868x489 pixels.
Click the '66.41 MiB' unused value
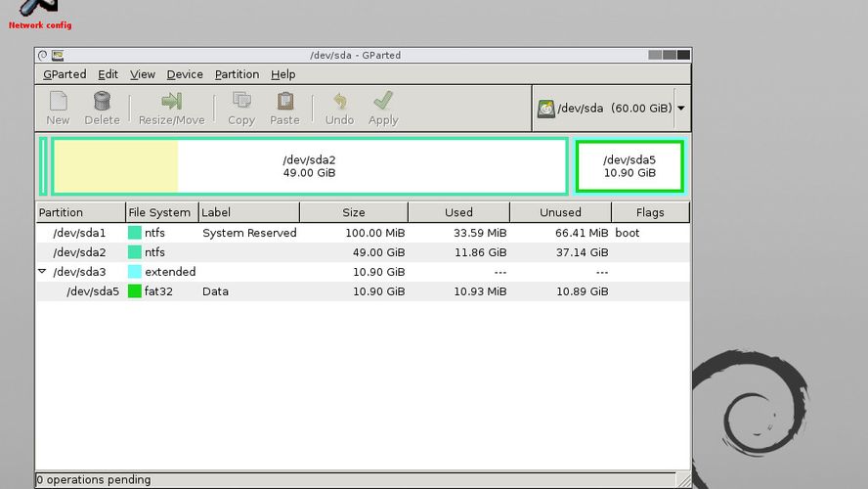tap(582, 233)
